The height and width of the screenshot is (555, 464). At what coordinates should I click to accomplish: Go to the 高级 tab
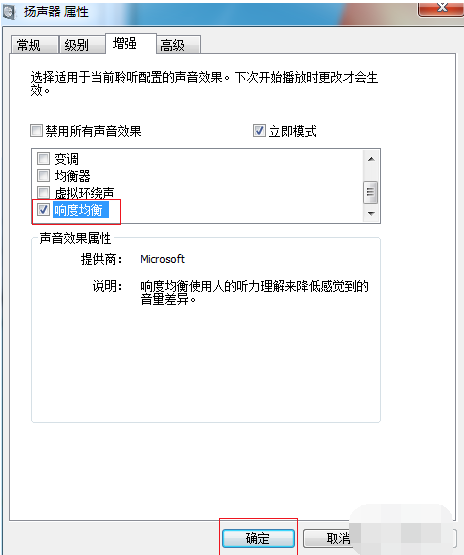[x=178, y=45]
